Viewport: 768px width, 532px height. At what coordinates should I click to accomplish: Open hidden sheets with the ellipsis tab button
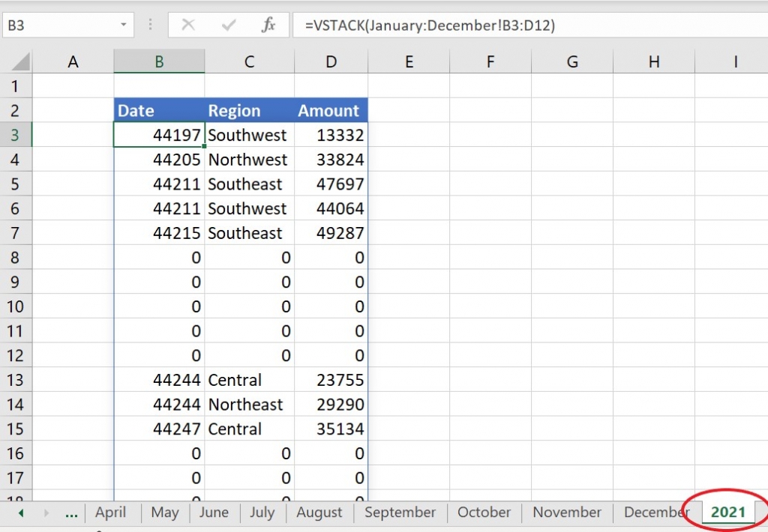click(x=71, y=514)
